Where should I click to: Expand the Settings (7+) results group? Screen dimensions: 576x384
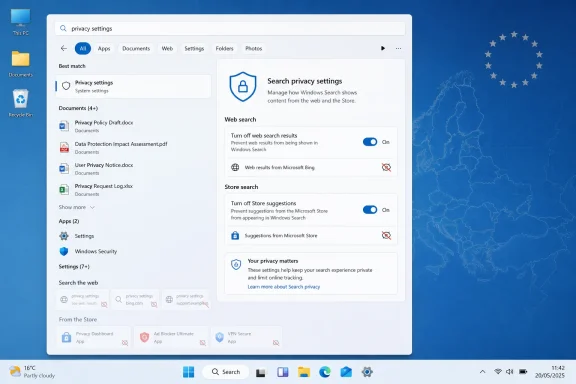[74, 266]
